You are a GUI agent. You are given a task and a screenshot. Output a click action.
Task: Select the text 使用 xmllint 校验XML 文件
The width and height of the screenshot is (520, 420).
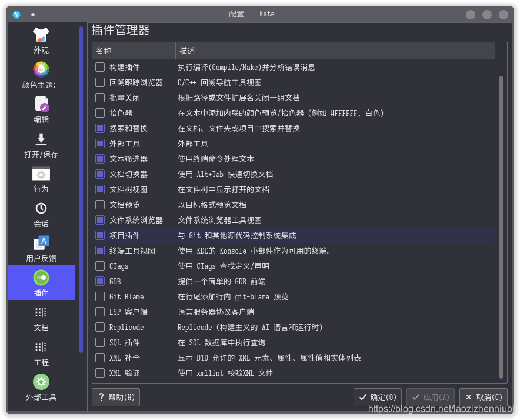(x=225, y=373)
